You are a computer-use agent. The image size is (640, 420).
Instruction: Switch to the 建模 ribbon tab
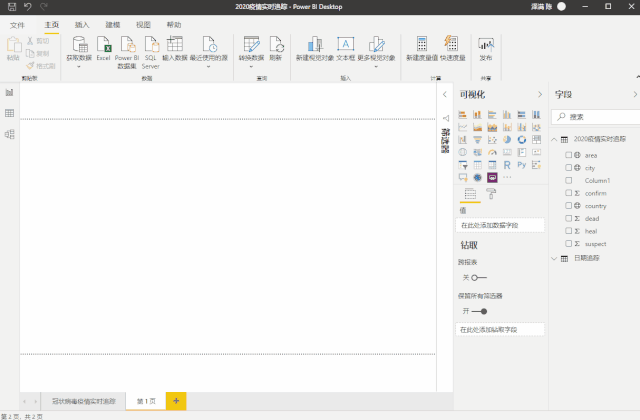coord(113,25)
